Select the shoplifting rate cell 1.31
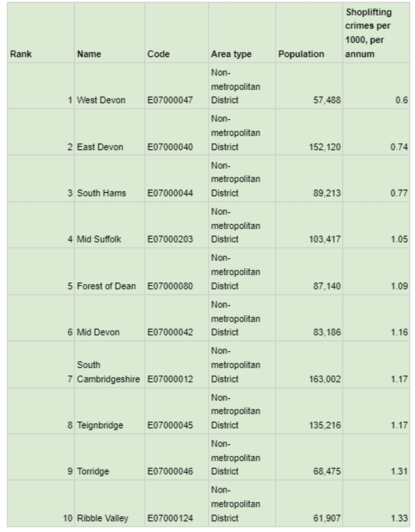This screenshot has height=532, width=415. [x=399, y=471]
